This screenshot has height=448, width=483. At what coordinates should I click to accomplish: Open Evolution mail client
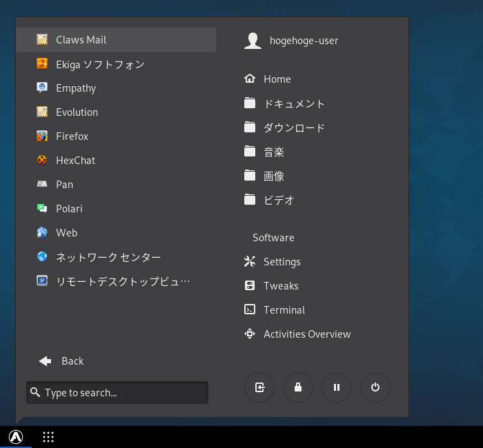(116, 112)
